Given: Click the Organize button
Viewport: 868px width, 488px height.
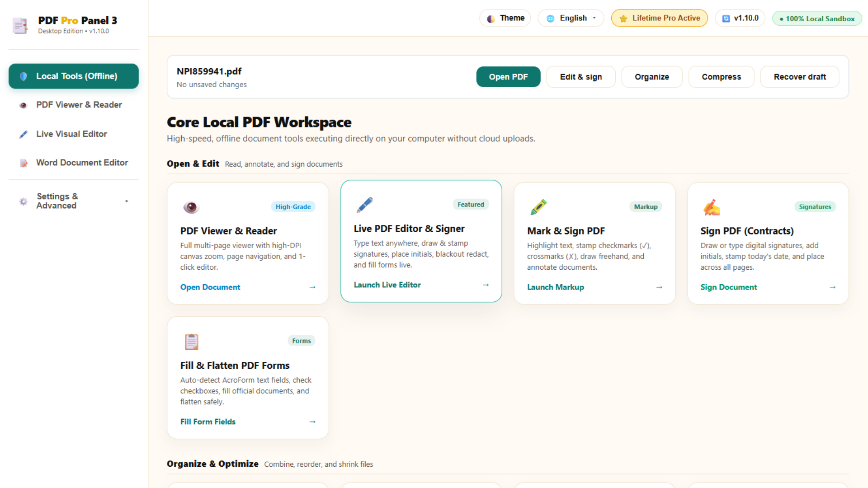Looking at the screenshot, I should pyautogui.click(x=652, y=77).
